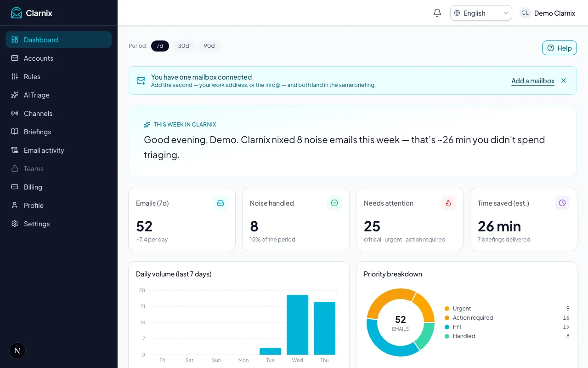Image resolution: width=588 pixels, height=368 pixels.
Task: Open the Demo Clarnix account menu
Action: [547, 13]
